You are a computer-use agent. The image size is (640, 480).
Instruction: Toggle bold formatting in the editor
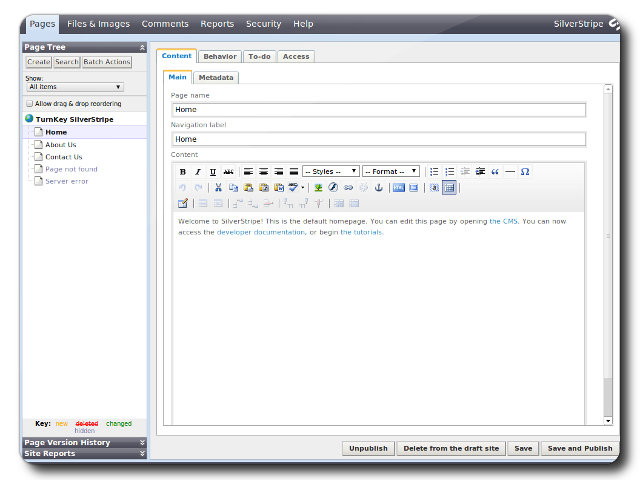coord(183,172)
